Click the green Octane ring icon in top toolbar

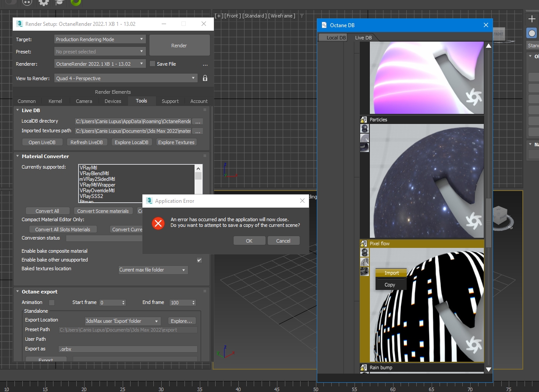pos(75,2)
